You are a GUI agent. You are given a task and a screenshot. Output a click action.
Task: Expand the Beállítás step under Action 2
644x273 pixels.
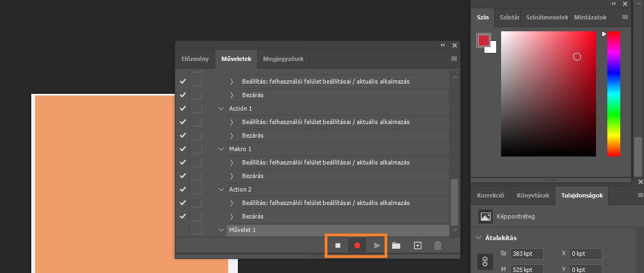231,203
